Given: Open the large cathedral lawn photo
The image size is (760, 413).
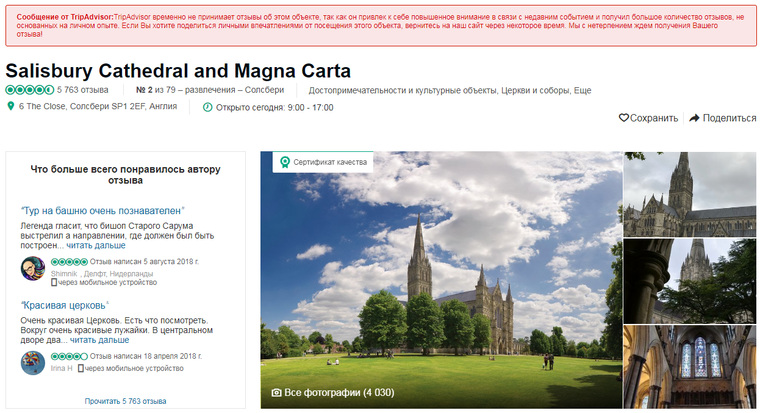Looking at the screenshot, I should pyautogui.click(x=441, y=280).
